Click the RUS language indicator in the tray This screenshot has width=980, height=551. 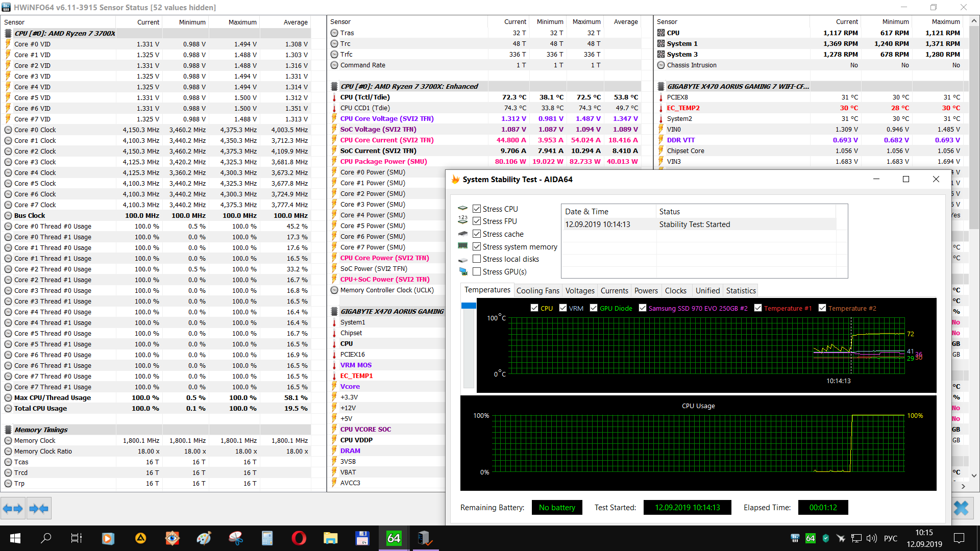(x=890, y=538)
